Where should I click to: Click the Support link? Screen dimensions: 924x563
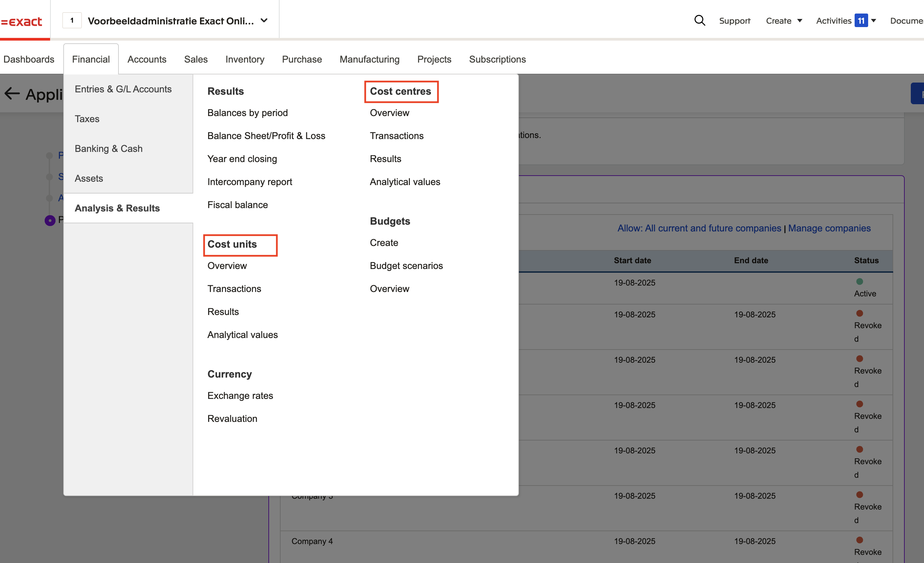[734, 21]
